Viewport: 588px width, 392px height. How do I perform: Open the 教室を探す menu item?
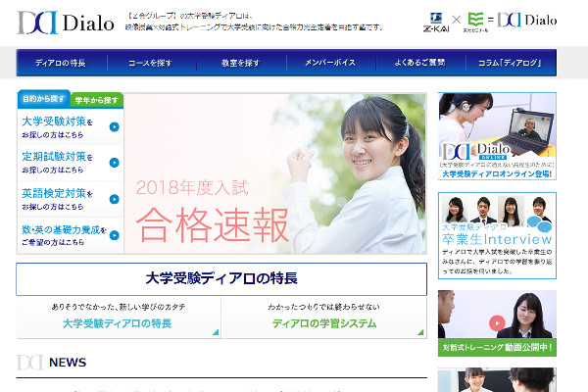coord(241,63)
